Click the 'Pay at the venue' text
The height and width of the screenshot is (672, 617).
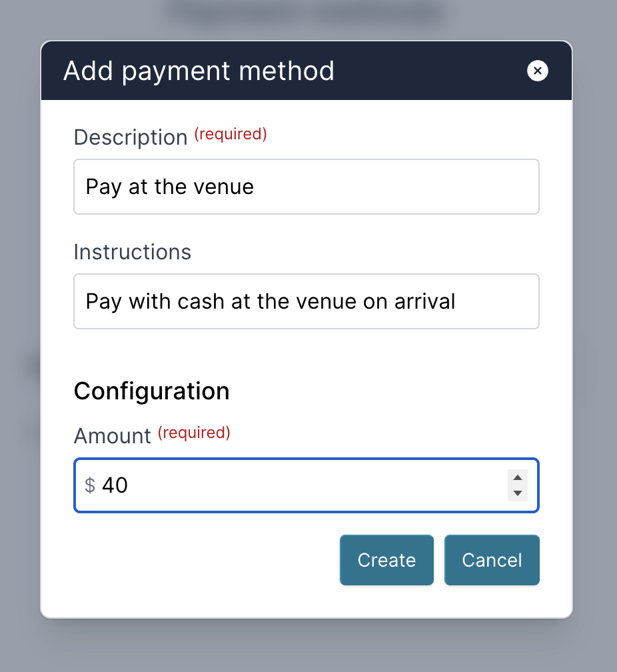point(170,187)
